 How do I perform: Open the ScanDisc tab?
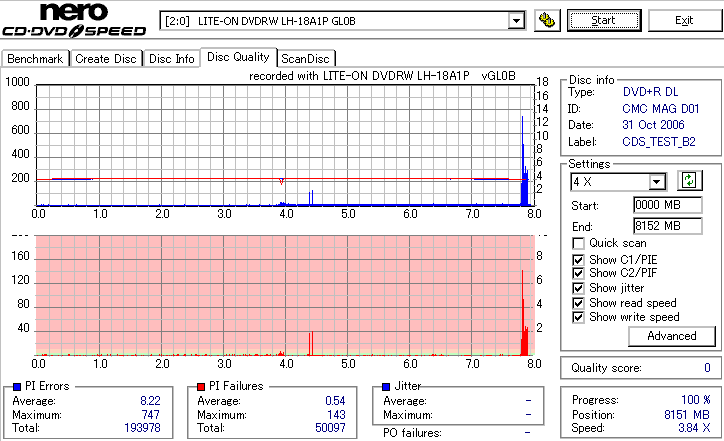pyautogui.click(x=305, y=59)
